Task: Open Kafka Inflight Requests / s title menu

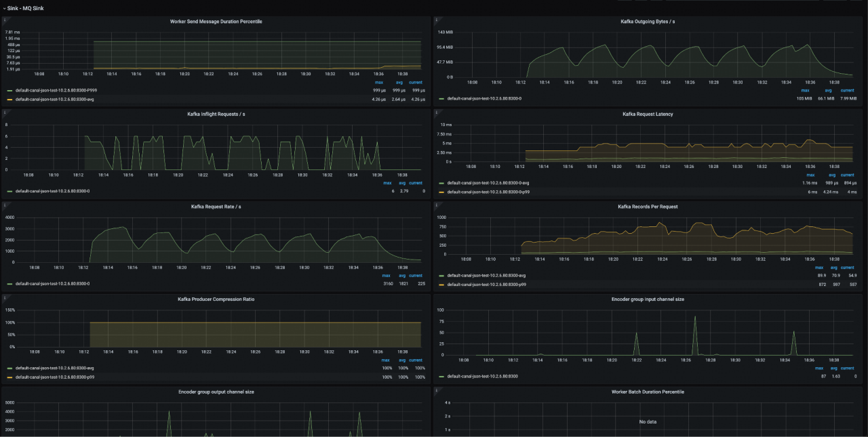Action: point(216,115)
